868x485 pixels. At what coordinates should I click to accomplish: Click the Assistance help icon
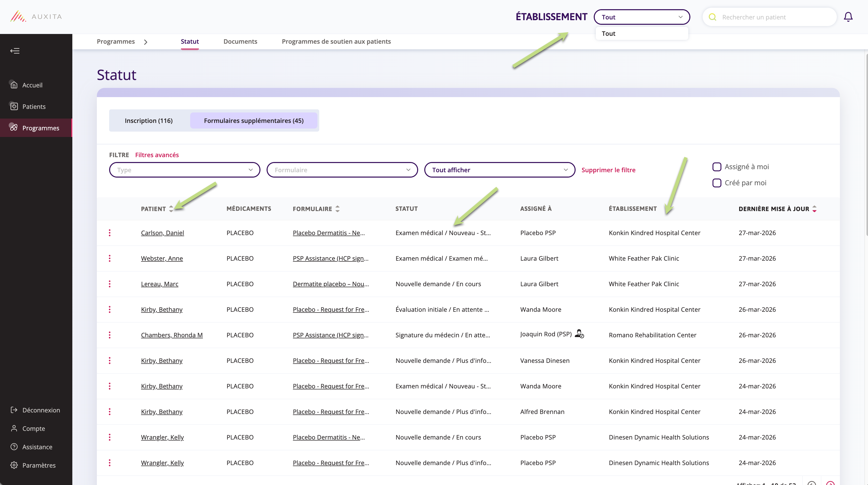tap(14, 447)
